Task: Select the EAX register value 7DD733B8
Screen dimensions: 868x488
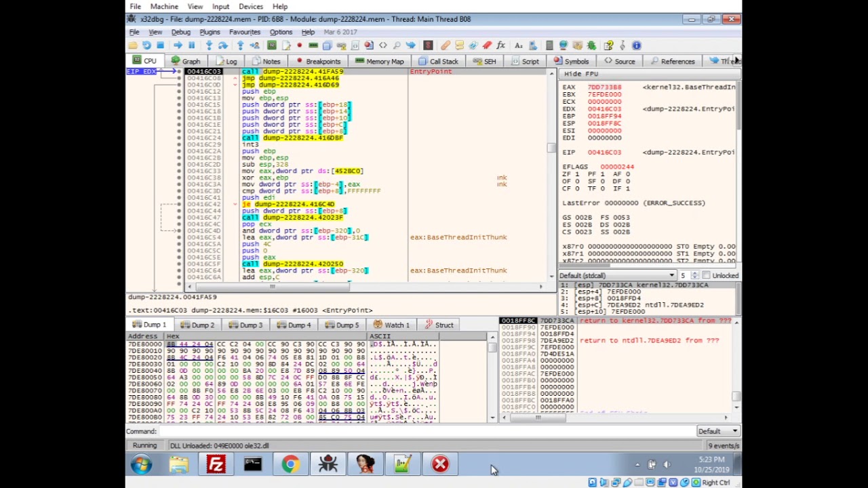Action: 604,87
